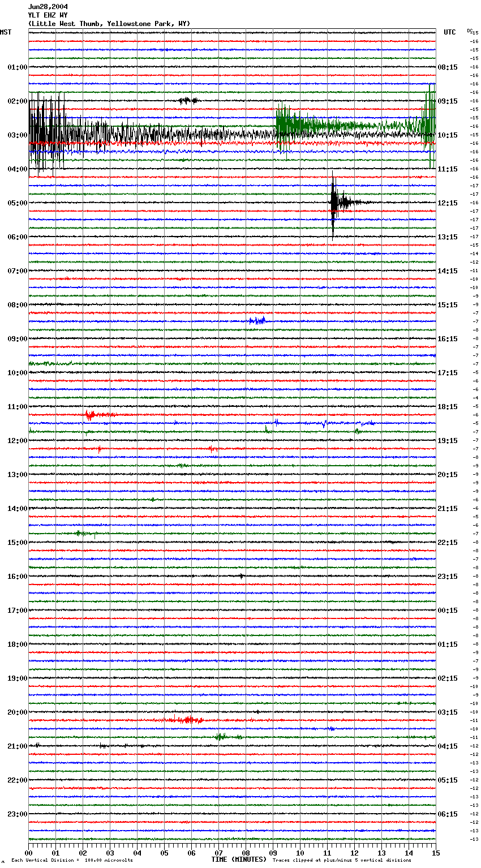Click the 00:15 UTC time label

coord(448,611)
